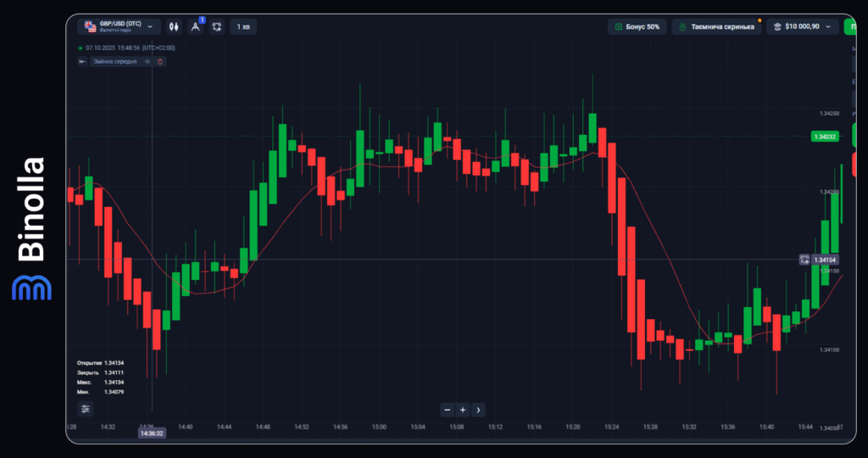The width and height of the screenshot is (868, 458).
Task: Click the 1.34154 crosshair price marker
Action: (x=825, y=260)
